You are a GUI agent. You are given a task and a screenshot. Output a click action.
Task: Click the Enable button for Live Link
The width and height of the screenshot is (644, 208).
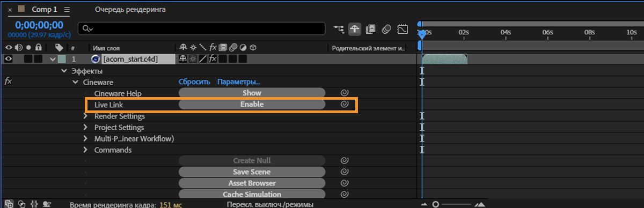(x=252, y=104)
